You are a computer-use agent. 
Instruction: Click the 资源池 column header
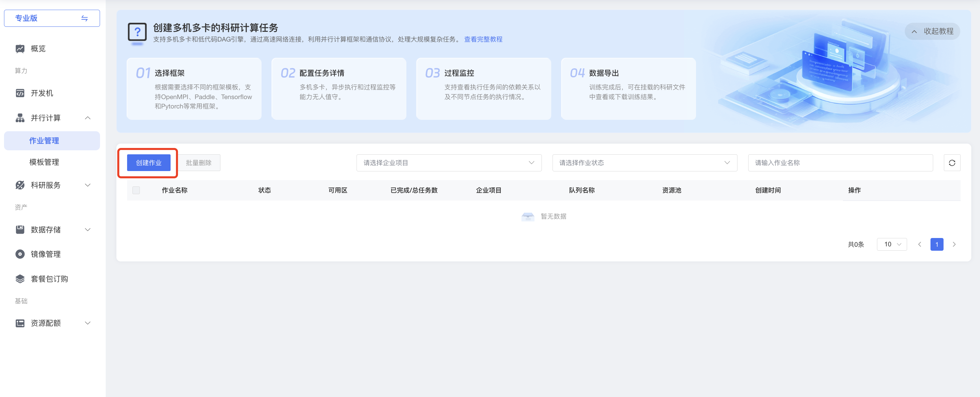672,190
